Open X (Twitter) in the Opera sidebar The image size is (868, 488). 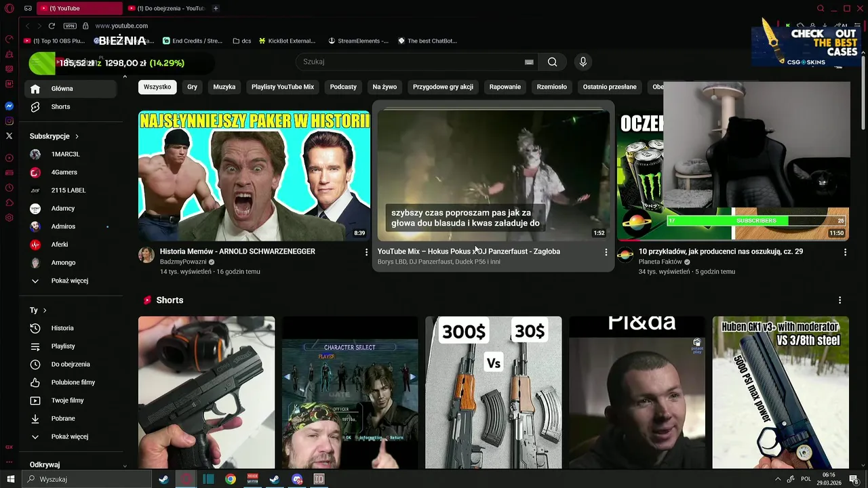[9, 136]
